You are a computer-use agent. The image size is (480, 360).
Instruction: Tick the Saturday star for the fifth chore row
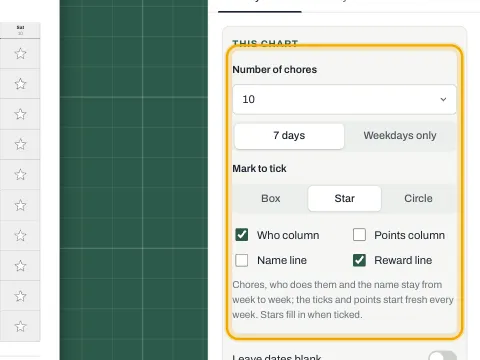click(20, 175)
